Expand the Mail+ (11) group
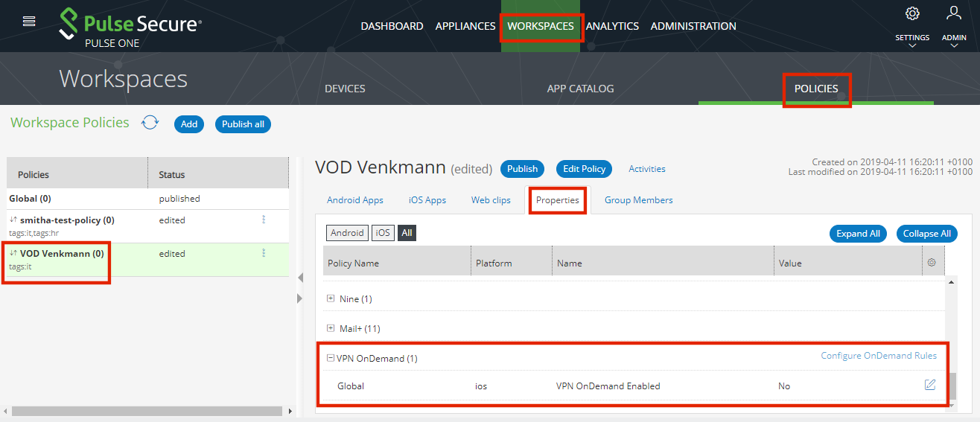980x422 pixels. [x=331, y=328]
